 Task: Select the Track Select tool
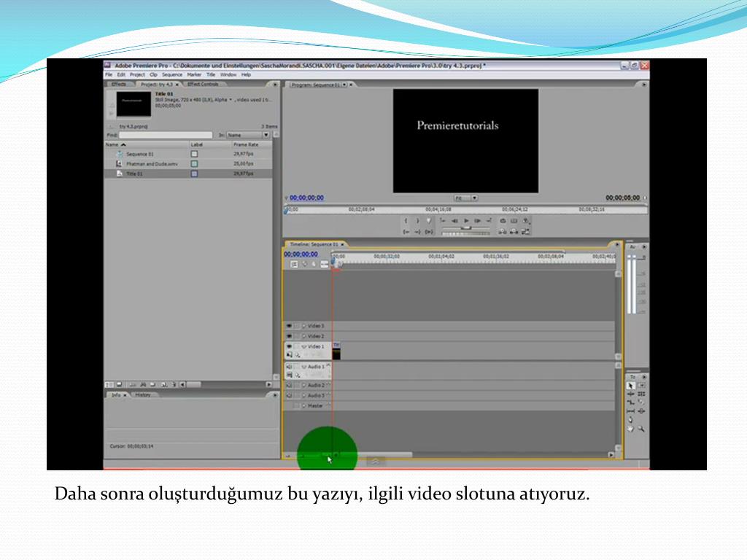click(x=642, y=386)
